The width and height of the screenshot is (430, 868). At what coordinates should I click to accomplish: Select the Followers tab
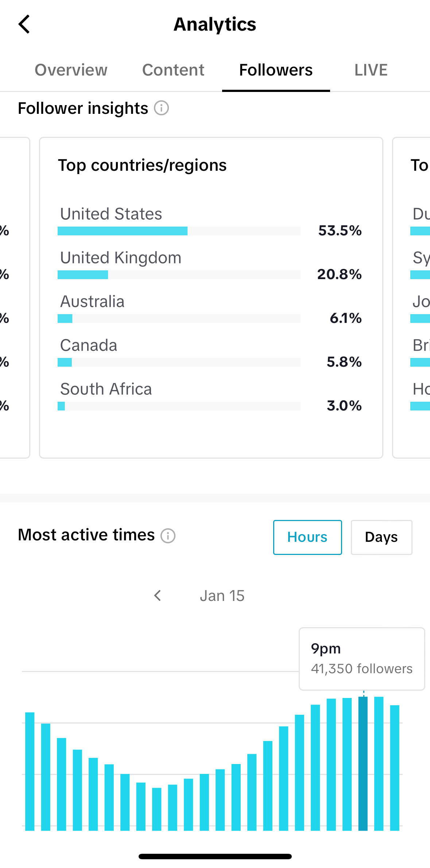click(x=276, y=70)
